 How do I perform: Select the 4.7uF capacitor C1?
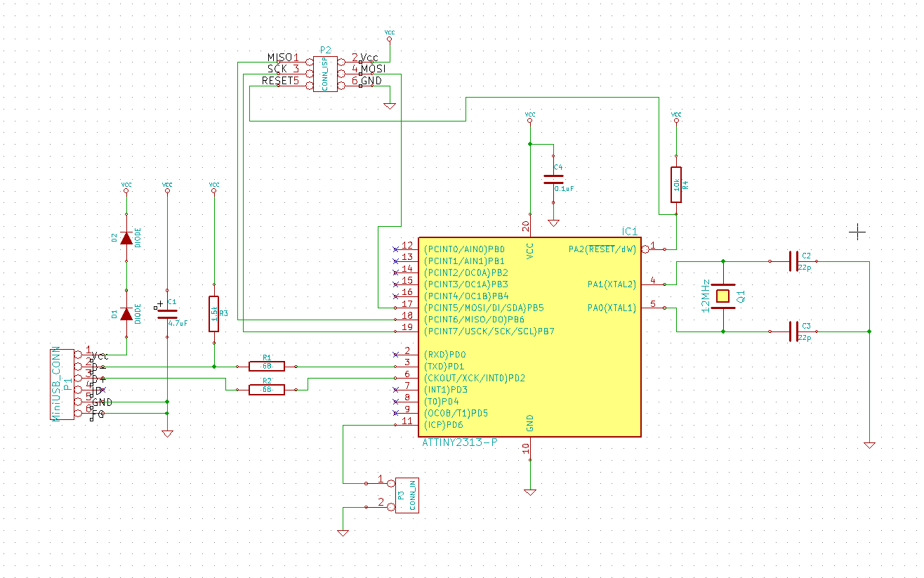[x=167, y=313]
